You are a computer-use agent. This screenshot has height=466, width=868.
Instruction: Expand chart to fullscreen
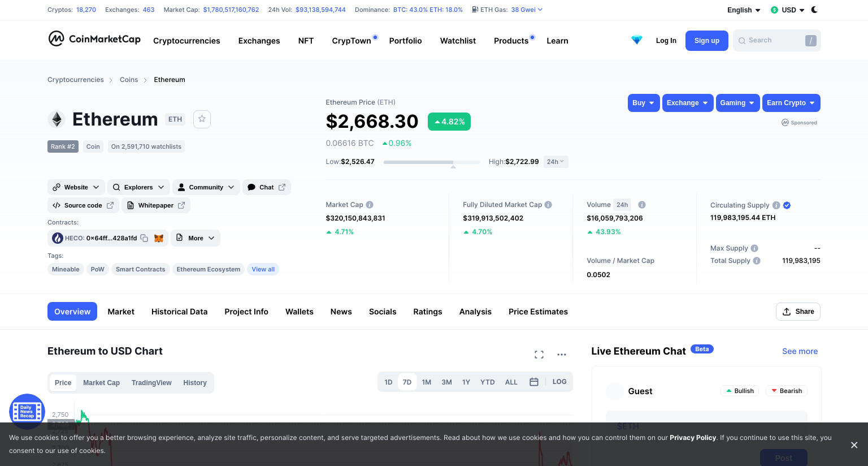coord(539,355)
